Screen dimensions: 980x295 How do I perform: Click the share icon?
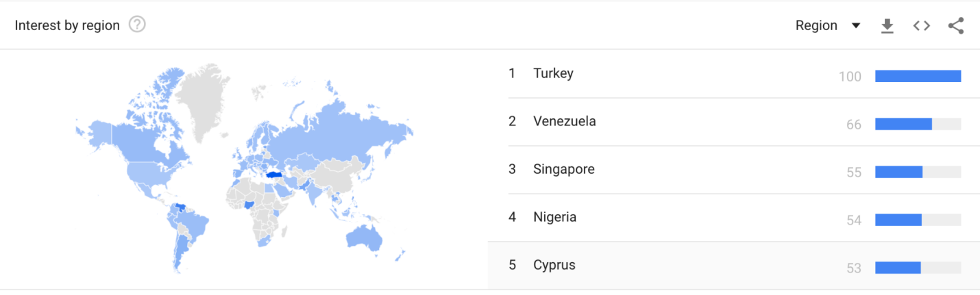(x=956, y=26)
